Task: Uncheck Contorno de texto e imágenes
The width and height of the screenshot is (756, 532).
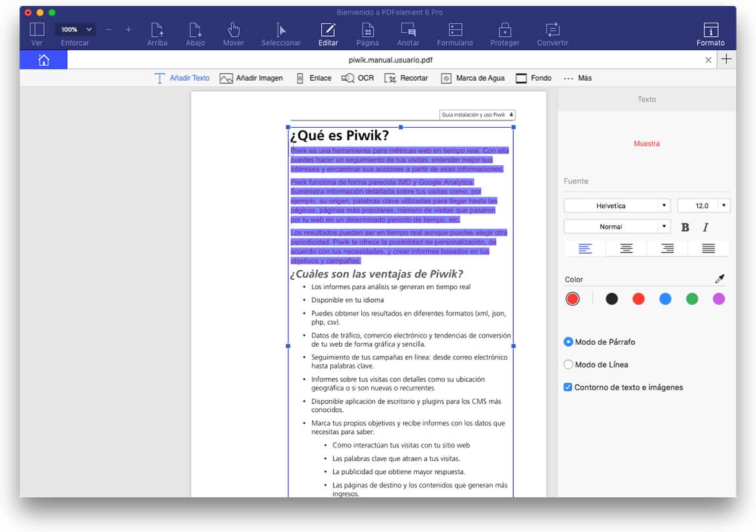Action: tap(569, 387)
